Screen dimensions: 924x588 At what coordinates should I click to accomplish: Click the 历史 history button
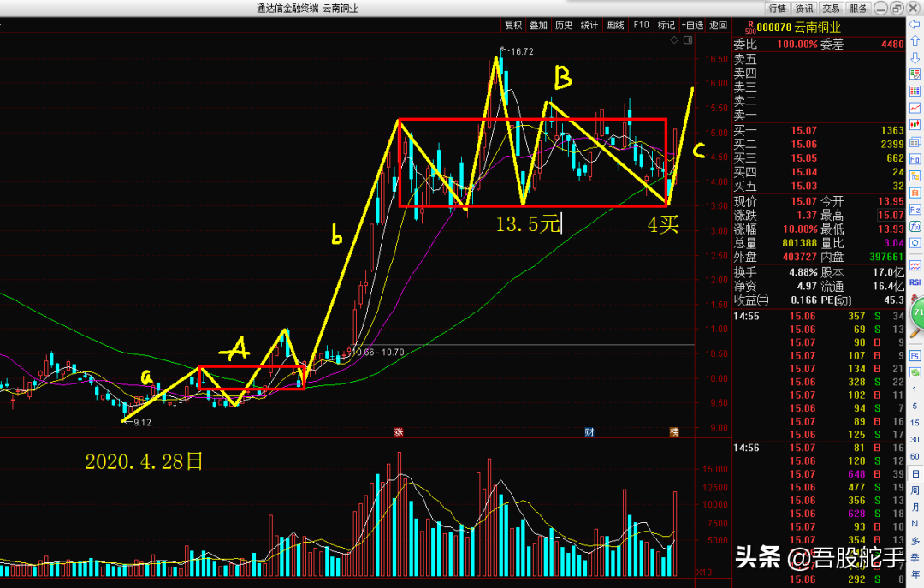564,26
